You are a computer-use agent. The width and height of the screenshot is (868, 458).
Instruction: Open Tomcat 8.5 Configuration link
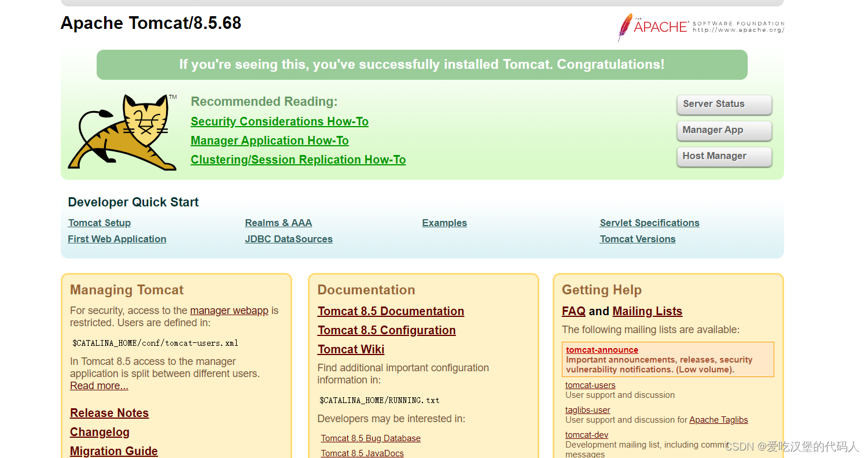[x=387, y=330]
